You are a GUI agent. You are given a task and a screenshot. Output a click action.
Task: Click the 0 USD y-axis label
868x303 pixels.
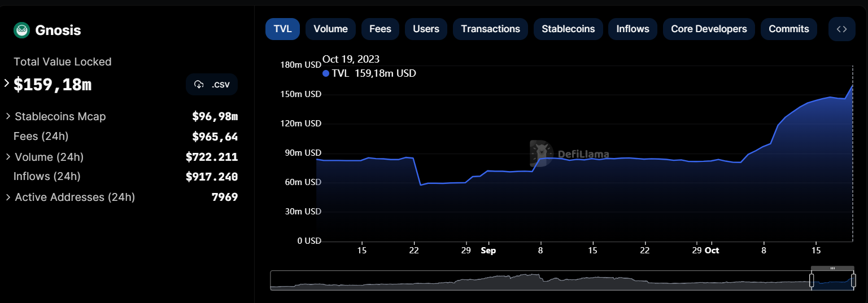click(309, 241)
